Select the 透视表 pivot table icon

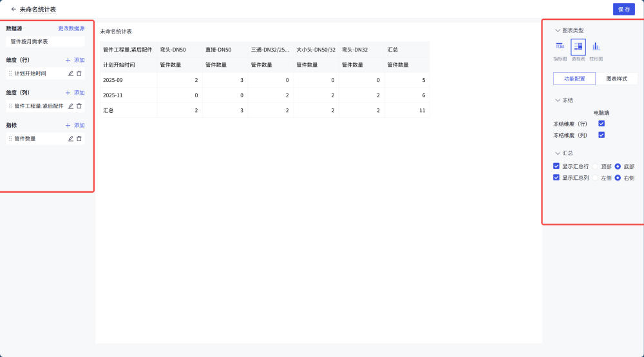click(x=578, y=46)
